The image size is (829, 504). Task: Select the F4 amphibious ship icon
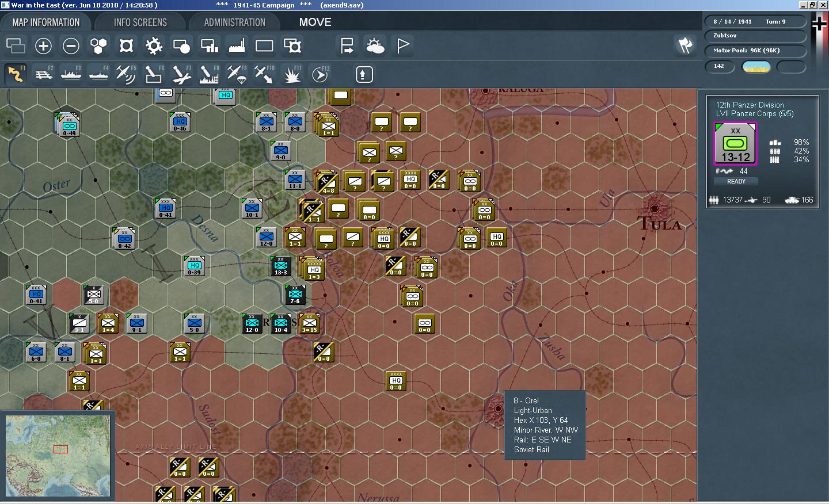(98, 74)
